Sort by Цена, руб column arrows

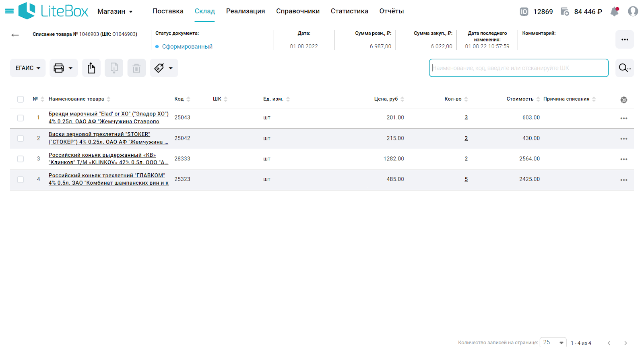pyautogui.click(x=402, y=99)
